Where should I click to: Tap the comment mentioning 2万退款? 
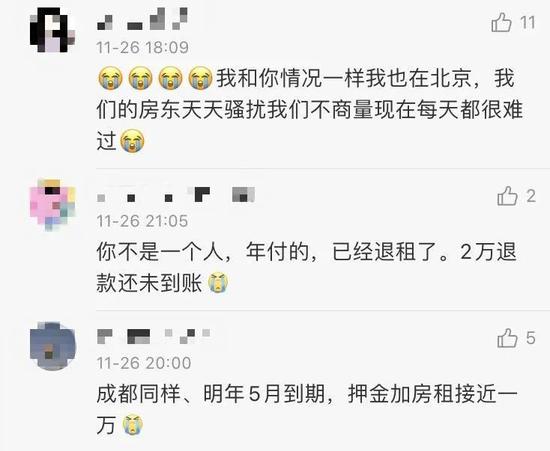point(307,267)
